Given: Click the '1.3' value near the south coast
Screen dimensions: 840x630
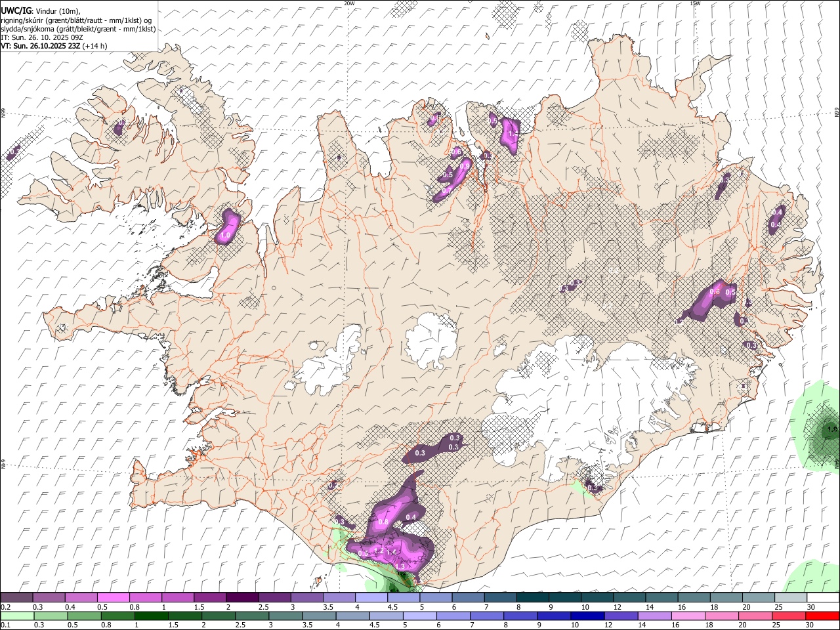Looking at the screenshot, I should pos(400,566).
